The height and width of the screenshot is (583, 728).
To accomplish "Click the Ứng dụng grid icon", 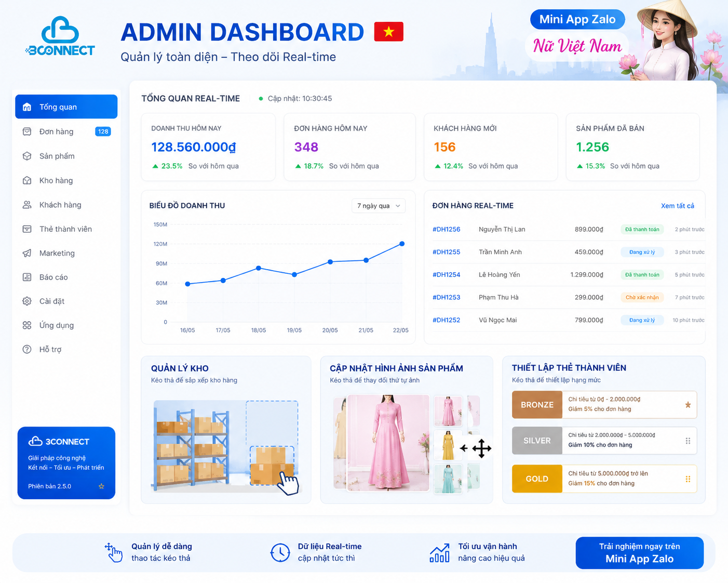I will pos(27,325).
